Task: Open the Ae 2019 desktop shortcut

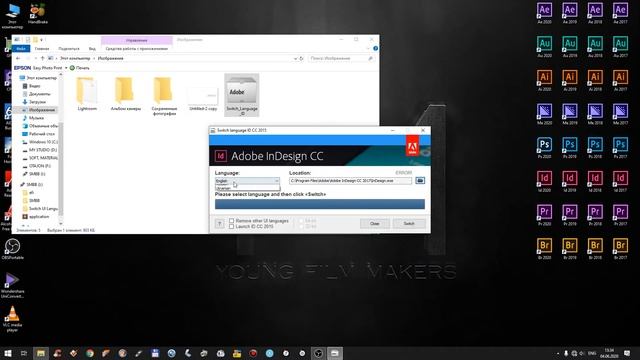Action: pos(570,13)
